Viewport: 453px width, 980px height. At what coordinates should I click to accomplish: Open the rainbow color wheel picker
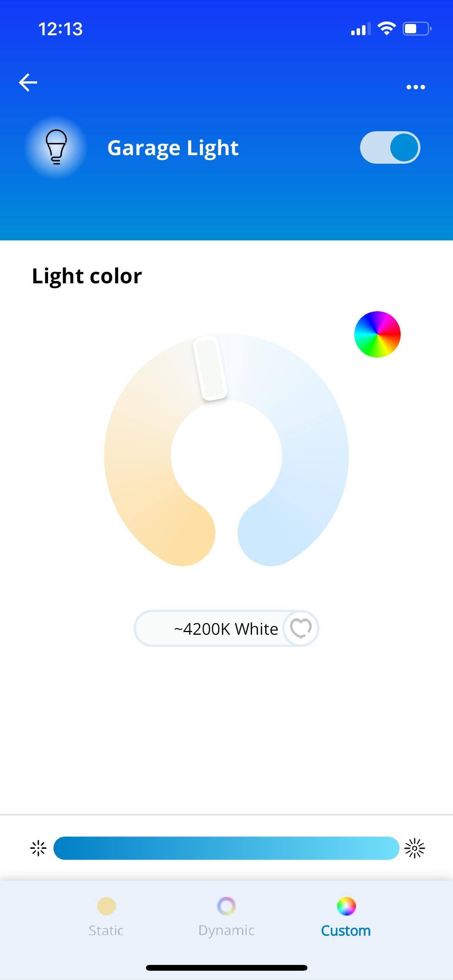(x=377, y=334)
